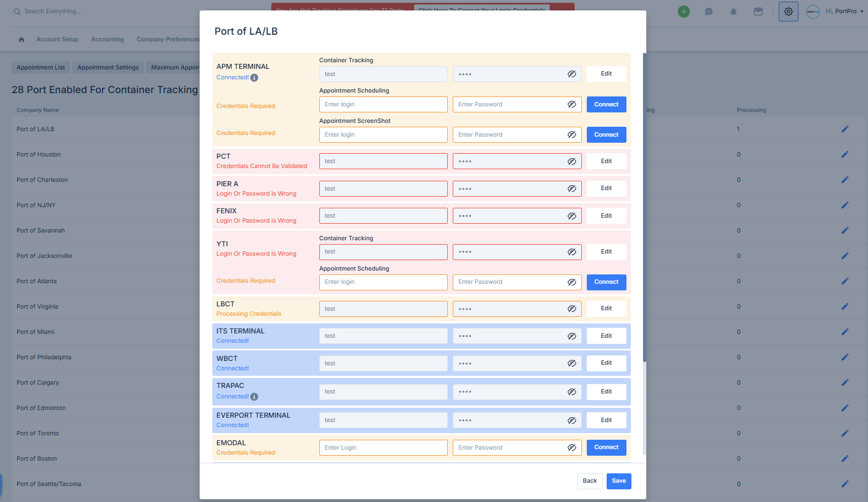Toggle PIER A password visibility

click(x=572, y=188)
